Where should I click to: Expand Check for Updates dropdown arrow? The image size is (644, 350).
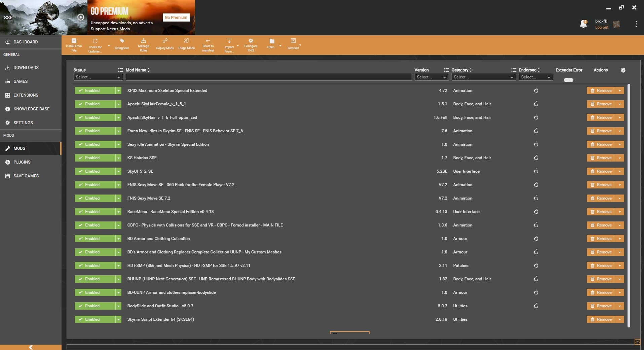click(109, 45)
